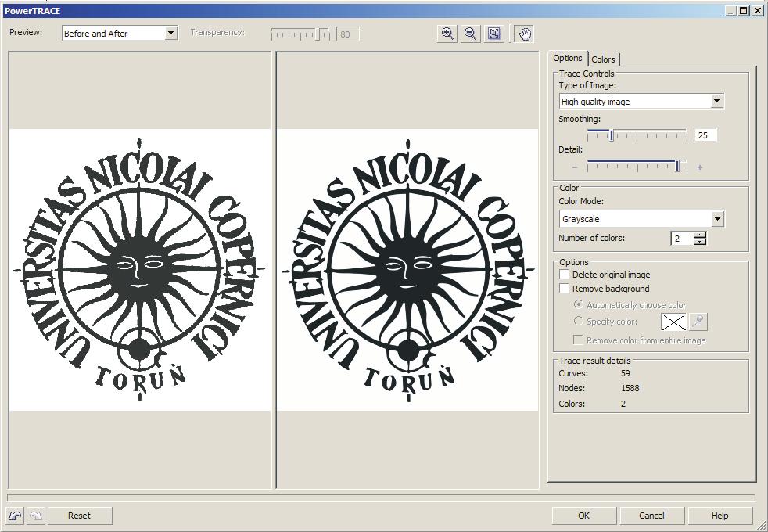Enable Delete original image checkbox

click(x=565, y=275)
